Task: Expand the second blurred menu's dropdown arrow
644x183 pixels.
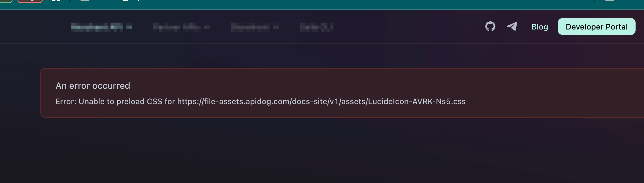Action: click(x=207, y=27)
